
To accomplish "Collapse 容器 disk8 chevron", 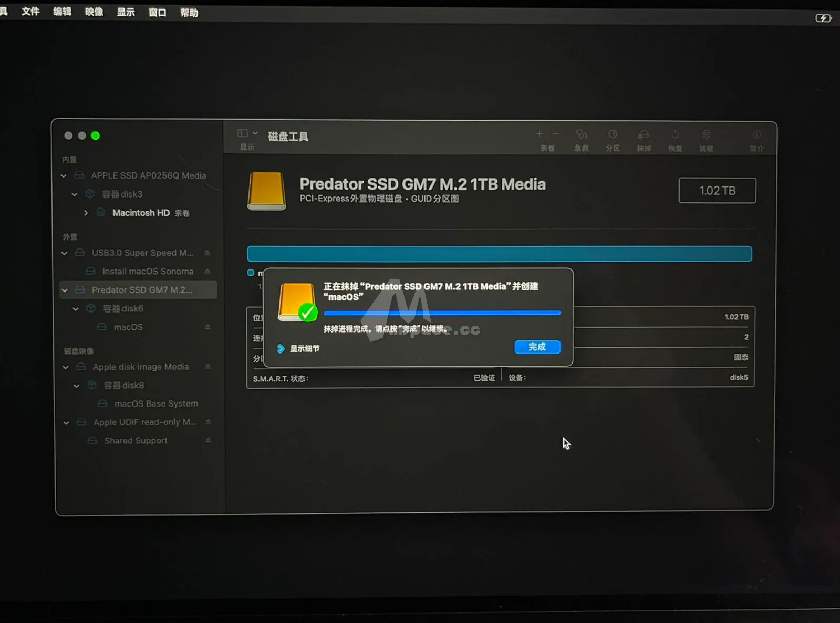I will (77, 385).
